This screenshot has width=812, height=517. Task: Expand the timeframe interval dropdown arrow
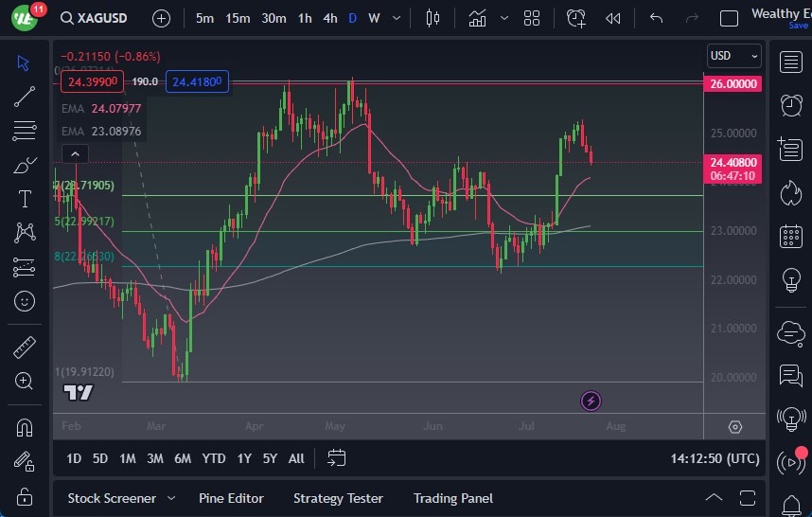[x=396, y=18]
